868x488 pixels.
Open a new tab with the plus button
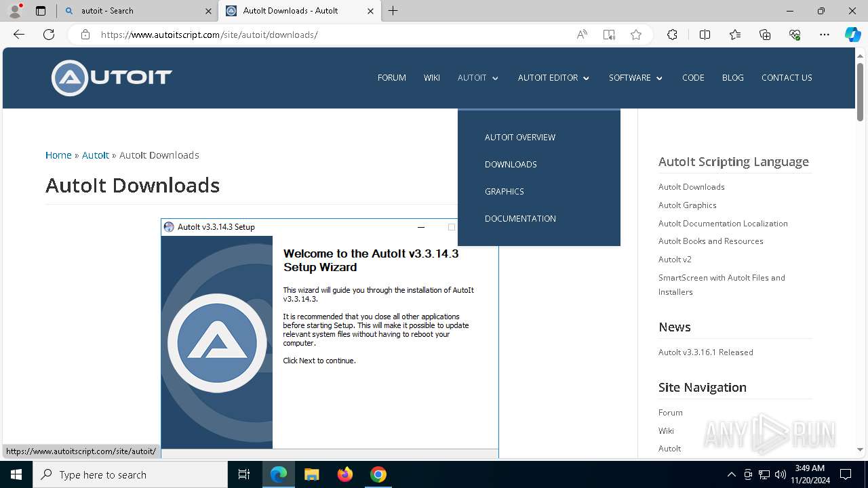(393, 11)
